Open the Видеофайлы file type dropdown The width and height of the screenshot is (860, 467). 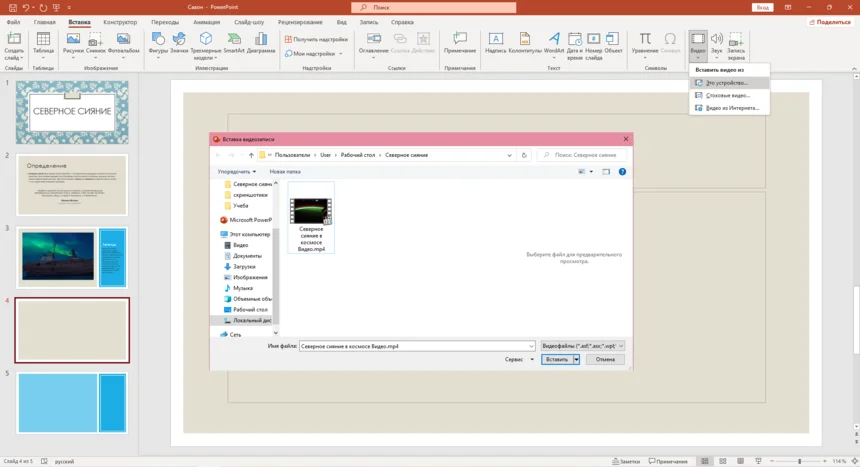[582, 346]
